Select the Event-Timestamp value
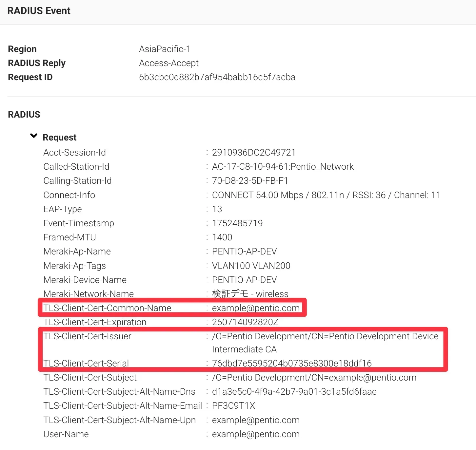 [x=237, y=223]
